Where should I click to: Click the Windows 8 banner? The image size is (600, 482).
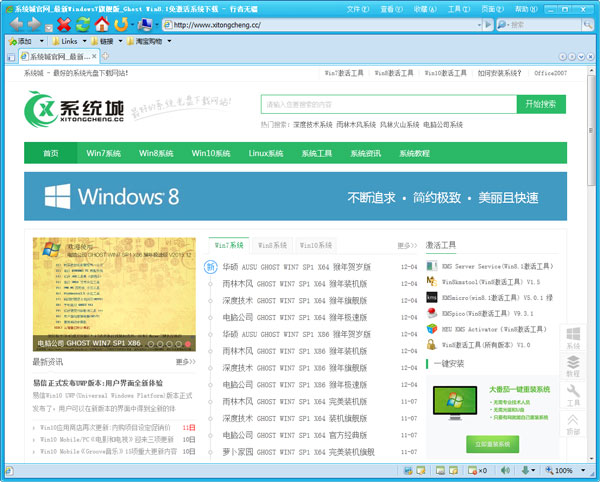pos(295,196)
